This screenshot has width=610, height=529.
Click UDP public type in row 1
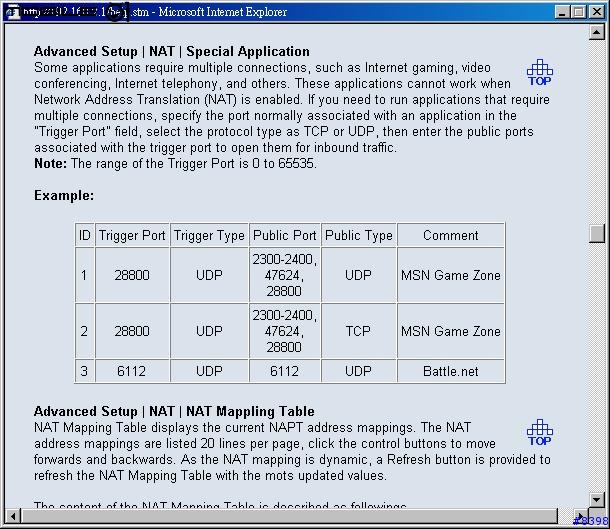(359, 275)
